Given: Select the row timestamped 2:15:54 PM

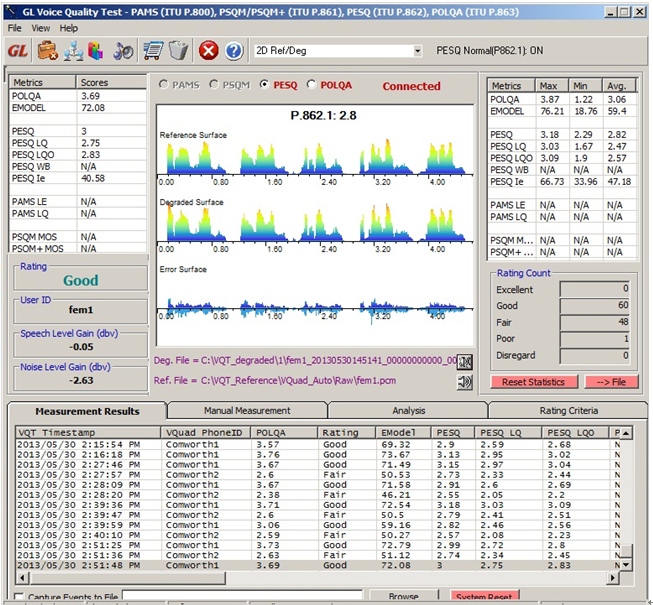Looking at the screenshot, I should (318, 445).
